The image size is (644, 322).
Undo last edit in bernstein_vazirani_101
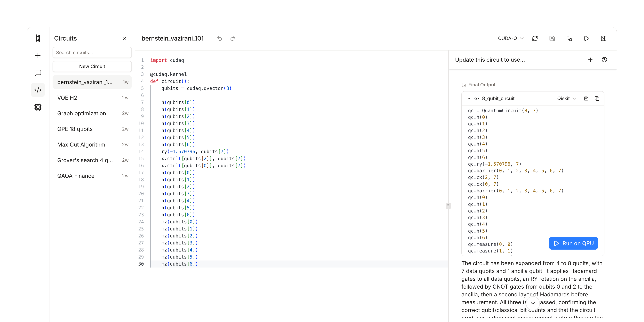click(219, 38)
